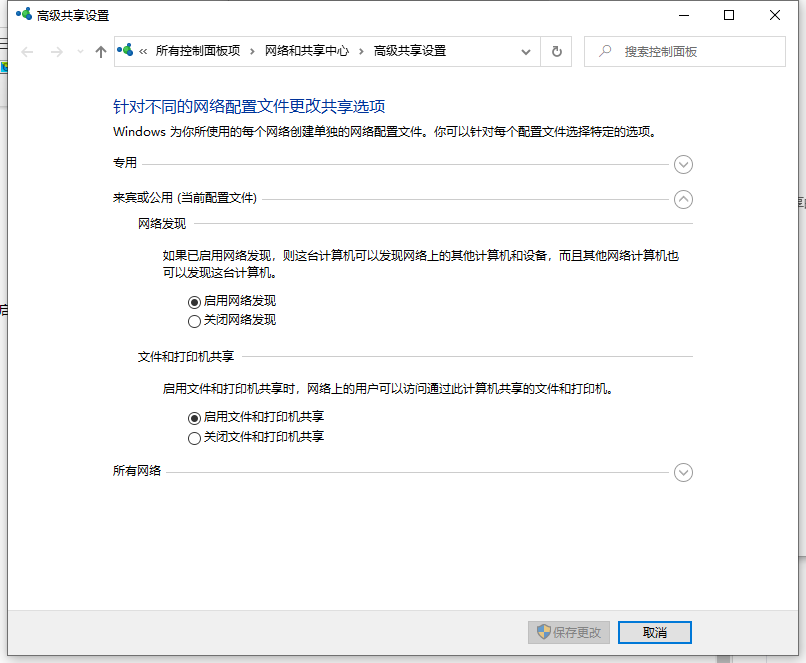This screenshot has width=806, height=663.
Task: Open recent locations dropdown beside forward arrow
Action: pos(80,52)
